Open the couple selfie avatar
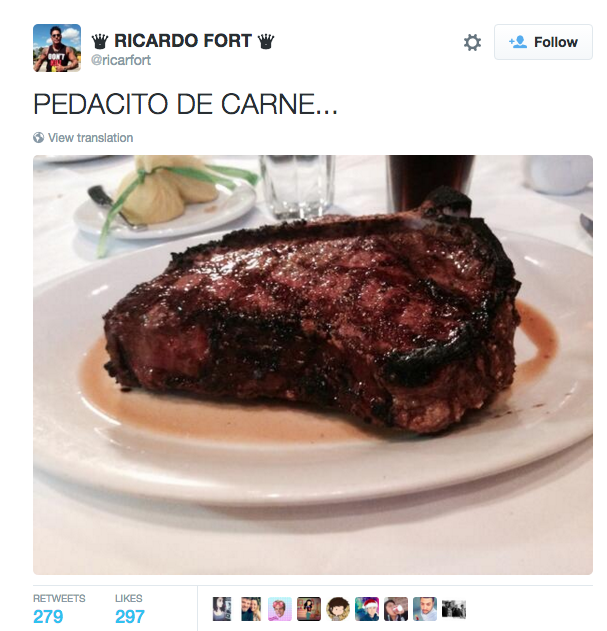The width and height of the screenshot is (607, 631). (251, 608)
